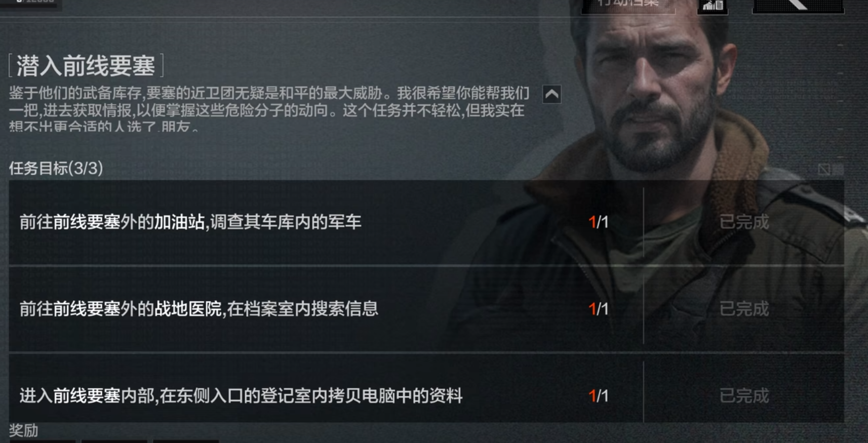Click the back arrow button at top right

(797, 6)
